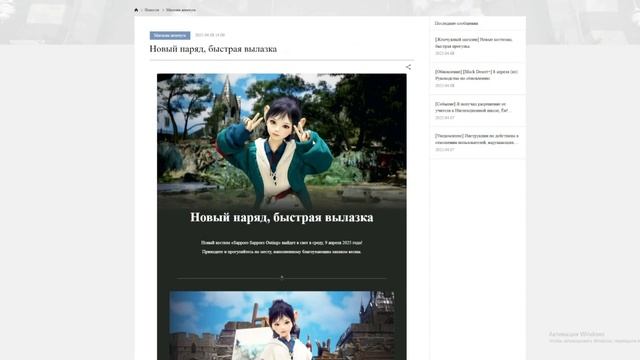Go to the home page via house icon

(x=136, y=10)
